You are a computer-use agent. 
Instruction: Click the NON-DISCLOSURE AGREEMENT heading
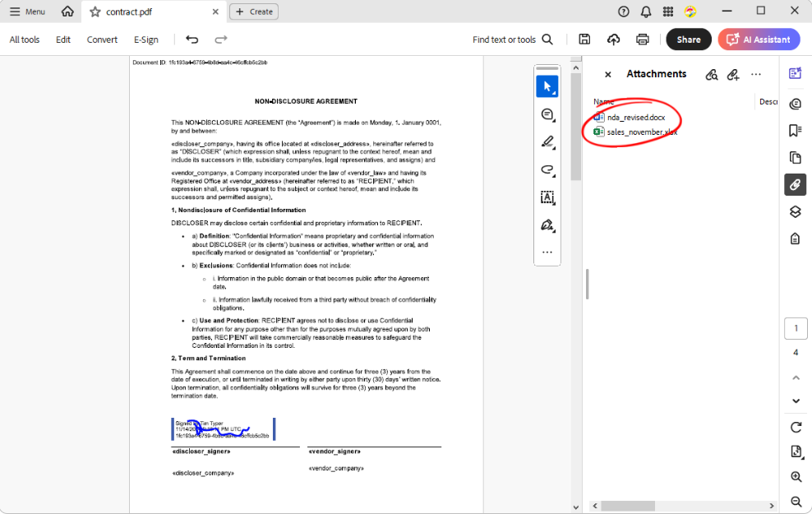click(306, 101)
